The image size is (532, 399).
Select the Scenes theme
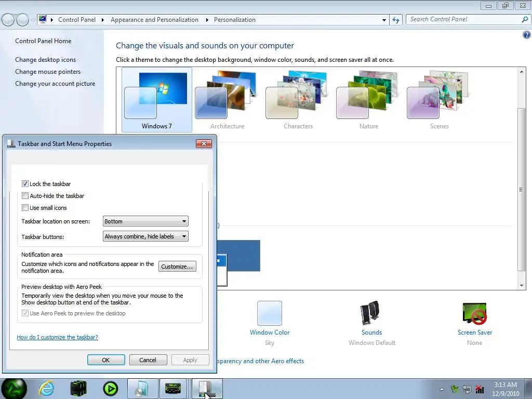point(439,99)
